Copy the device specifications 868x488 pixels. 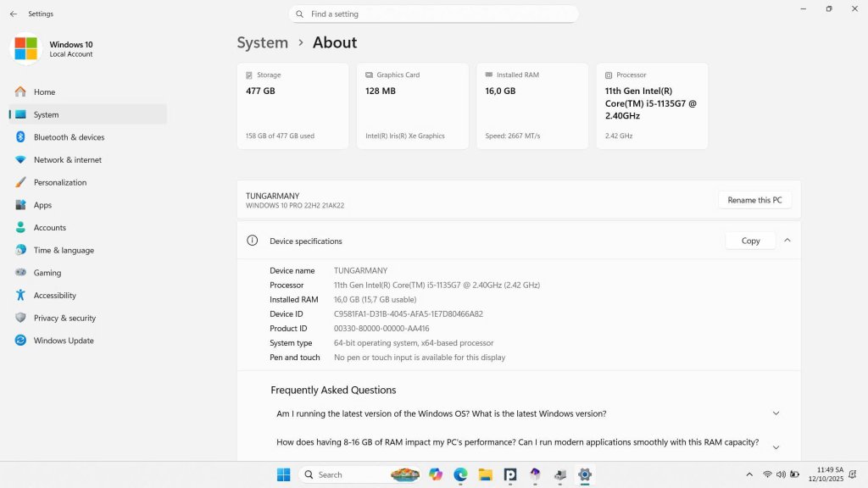(750, 241)
